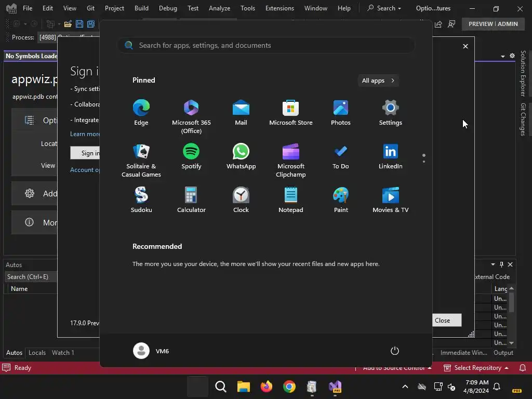
Task: Open the Visual Studio Search box
Action: click(384, 8)
